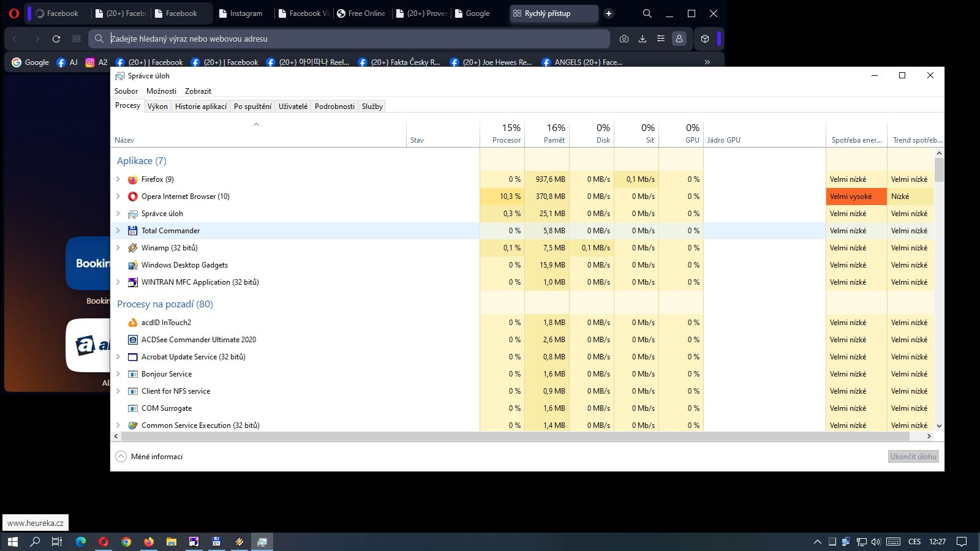980x551 pixels.
Task: Expand the Správce úloh process row
Action: pos(118,214)
